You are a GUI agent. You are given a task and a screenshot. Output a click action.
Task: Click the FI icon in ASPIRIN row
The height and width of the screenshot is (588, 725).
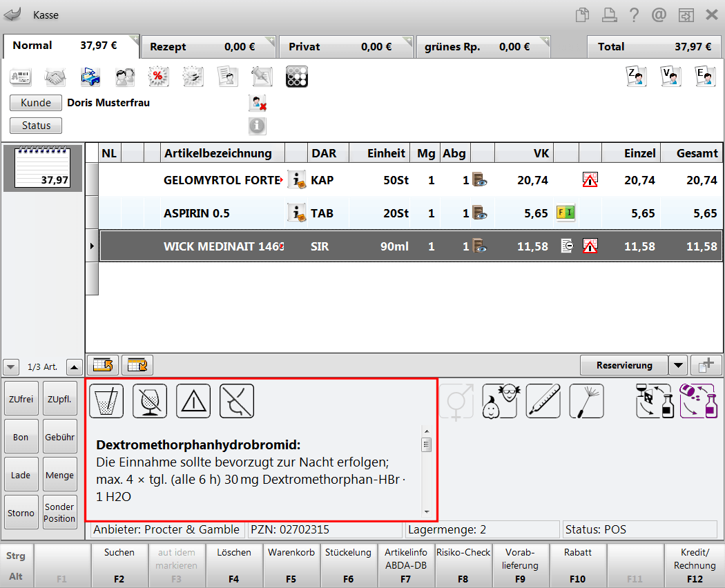tap(565, 213)
